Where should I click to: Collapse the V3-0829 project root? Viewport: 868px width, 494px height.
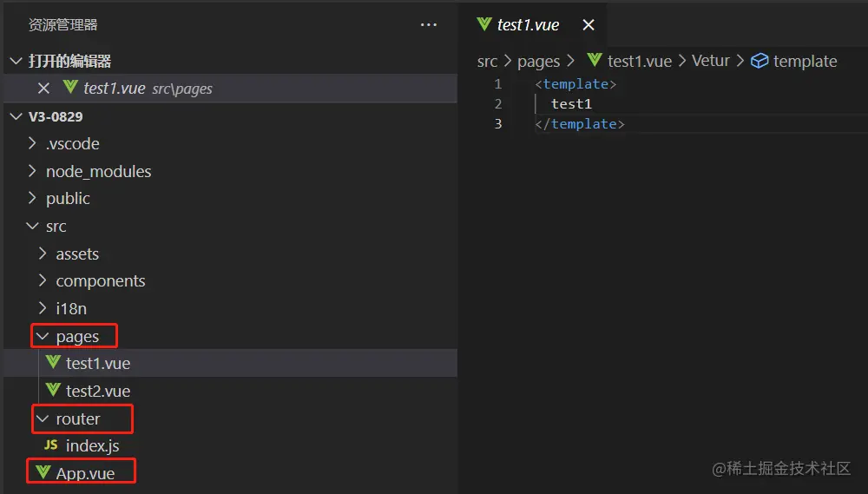[16, 116]
